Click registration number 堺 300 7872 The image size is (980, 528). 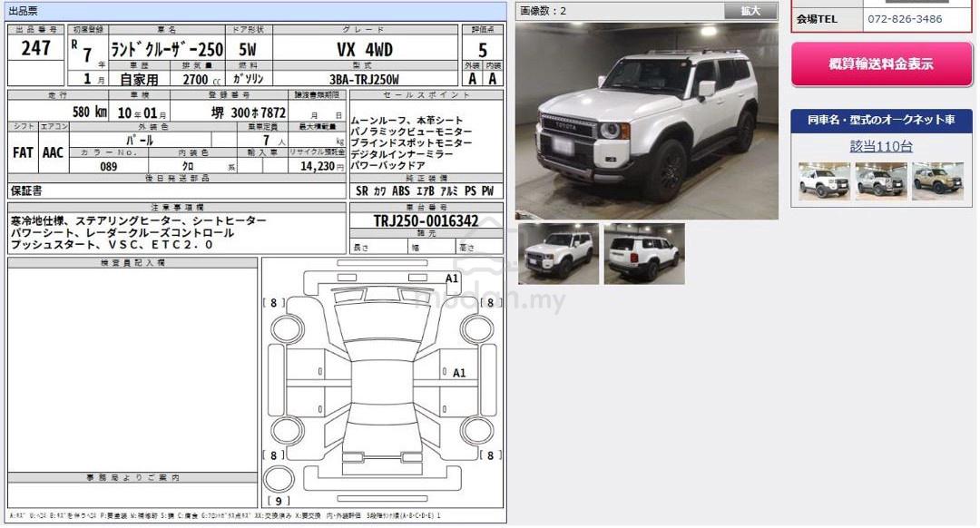coord(248,112)
